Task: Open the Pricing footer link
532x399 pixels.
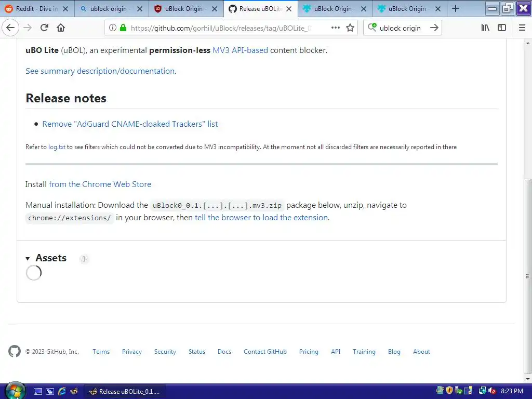Action: [x=309, y=352]
